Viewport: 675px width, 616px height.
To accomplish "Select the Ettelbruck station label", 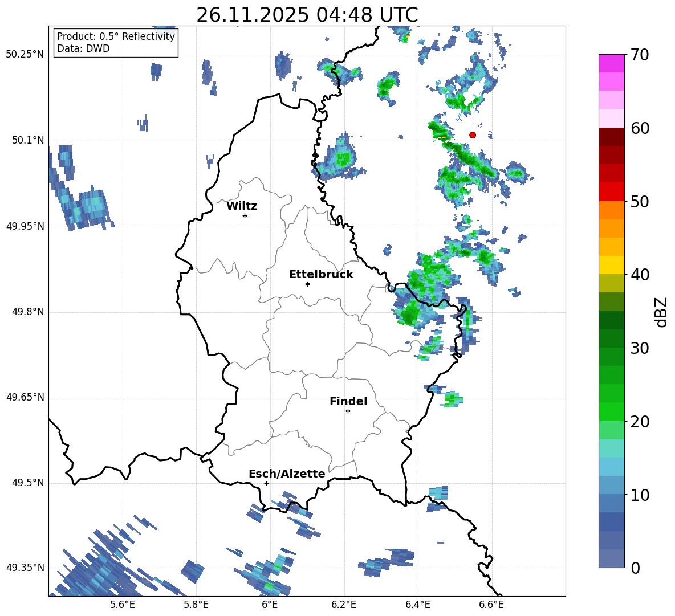I will pyautogui.click(x=321, y=275).
